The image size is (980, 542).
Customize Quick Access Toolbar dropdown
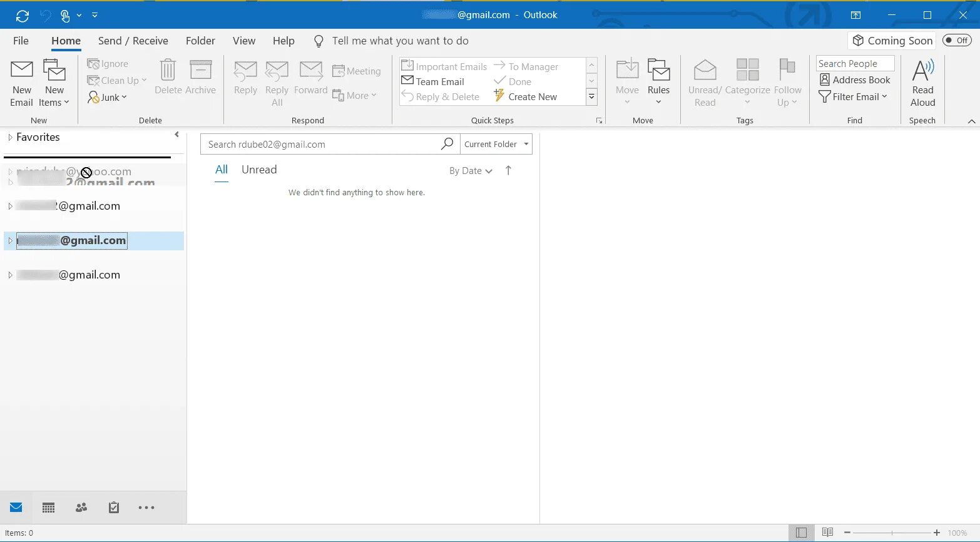(x=94, y=15)
